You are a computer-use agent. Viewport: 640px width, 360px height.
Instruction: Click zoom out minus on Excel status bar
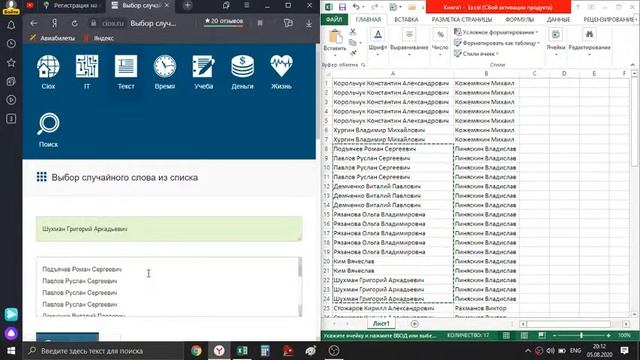(x=554, y=336)
